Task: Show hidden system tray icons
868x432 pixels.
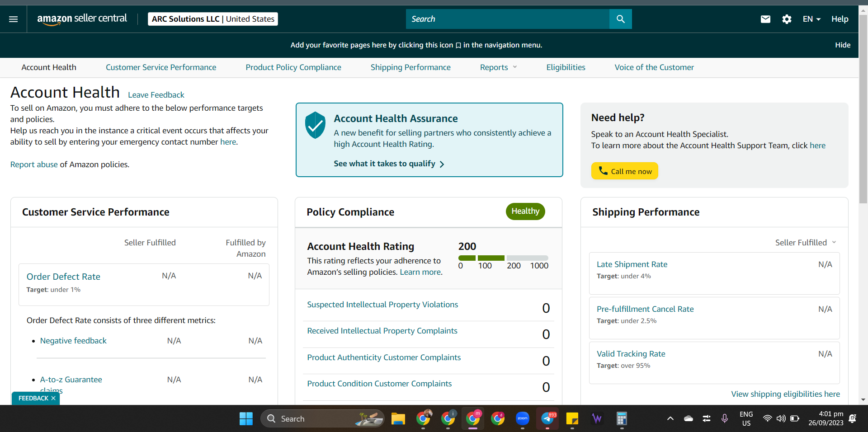Action: pos(670,419)
